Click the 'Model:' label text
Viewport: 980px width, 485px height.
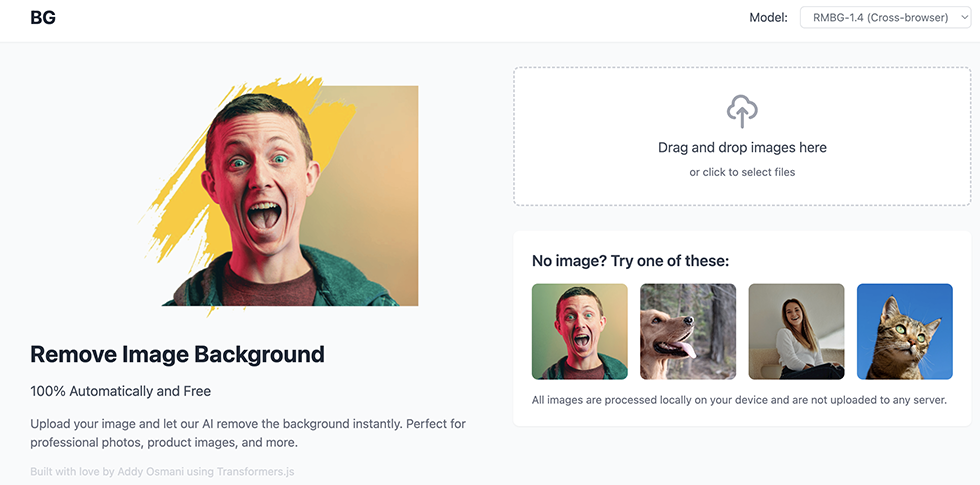pyautogui.click(x=768, y=17)
